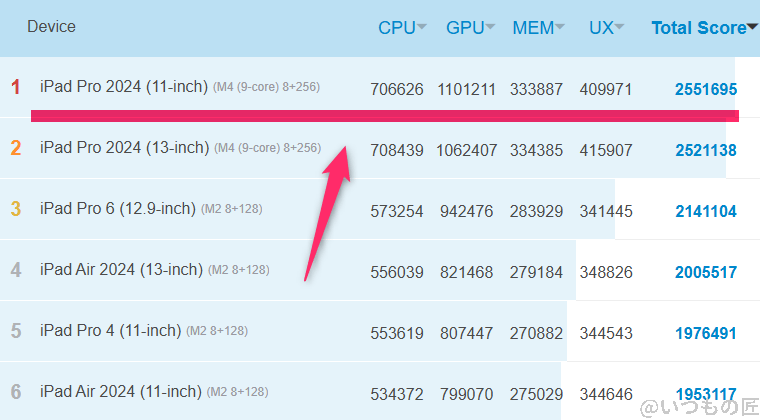Open iPad Pro 4 (11-inch) device entry
The width and height of the screenshot is (760, 420).
[111, 331]
